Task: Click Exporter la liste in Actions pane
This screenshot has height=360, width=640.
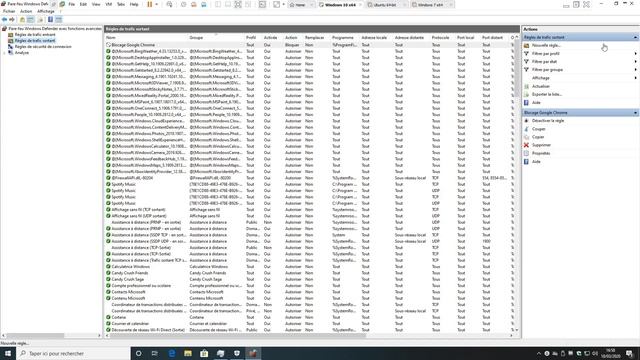Action: pyautogui.click(x=547, y=94)
